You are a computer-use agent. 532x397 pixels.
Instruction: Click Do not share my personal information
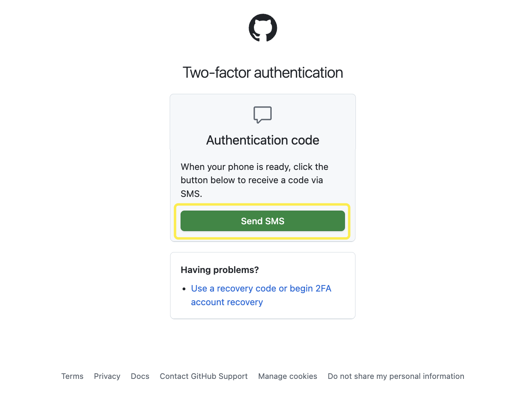click(x=395, y=376)
